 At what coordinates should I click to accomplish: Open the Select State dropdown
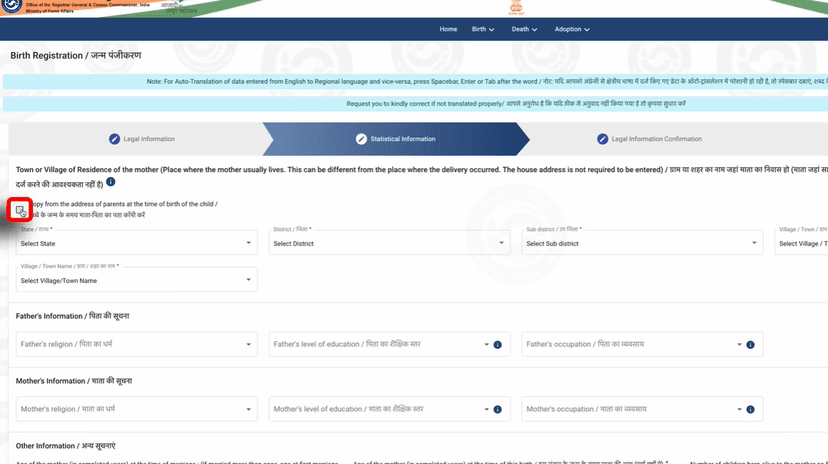(x=137, y=243)
